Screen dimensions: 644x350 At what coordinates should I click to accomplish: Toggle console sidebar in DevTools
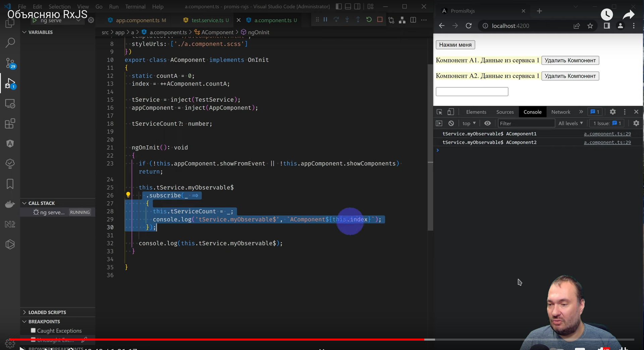point(439,123)
